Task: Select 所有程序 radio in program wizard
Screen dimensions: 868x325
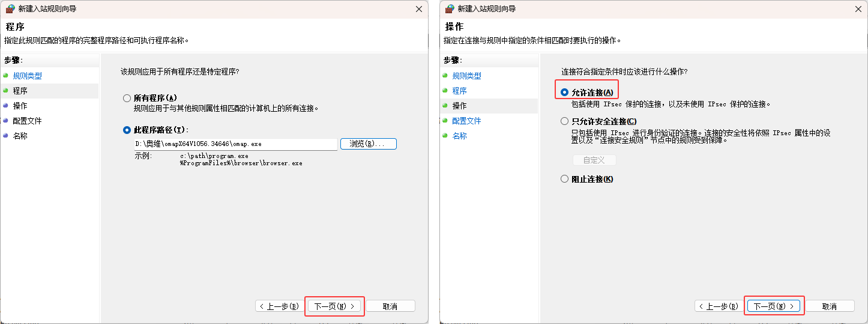Action: pyautogui.click(x=127, y=98)
